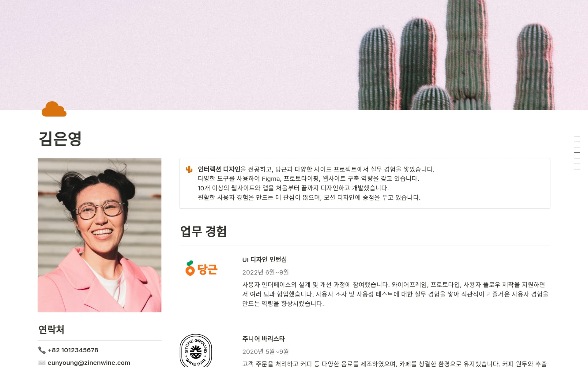Click the 연락처 section heading

pos(51,330)
